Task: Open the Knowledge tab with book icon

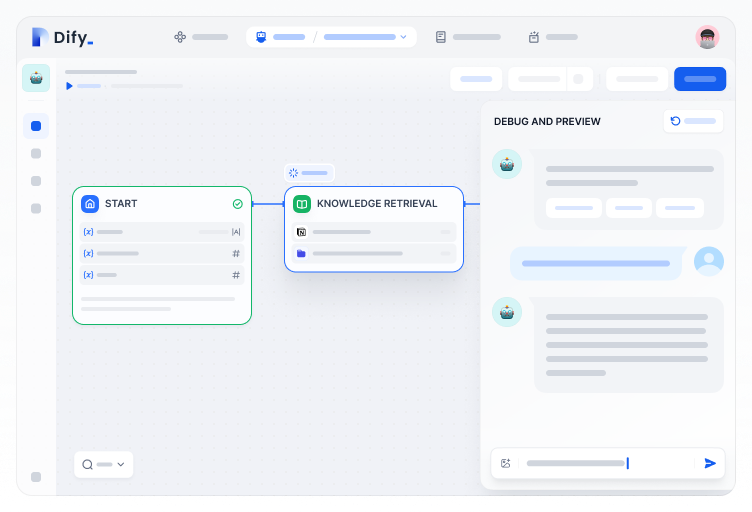Action: pos(467,37)
